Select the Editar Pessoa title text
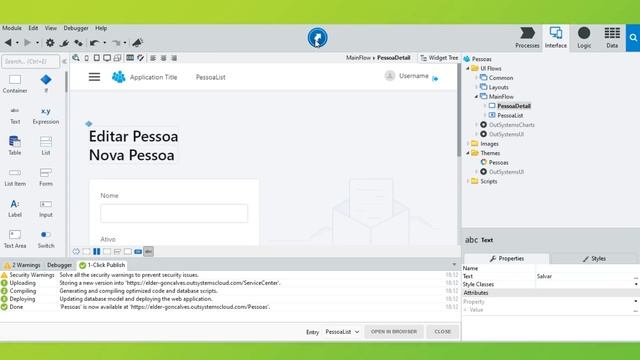 133,136
